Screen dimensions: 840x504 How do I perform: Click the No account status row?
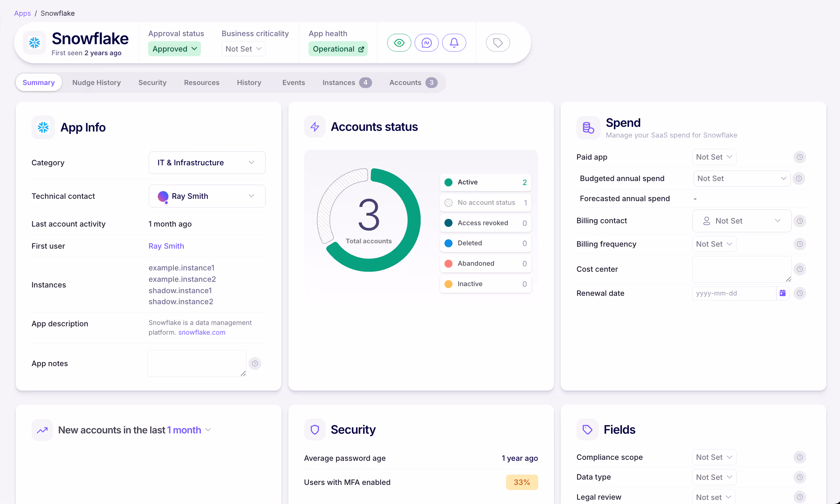(486, 203)
